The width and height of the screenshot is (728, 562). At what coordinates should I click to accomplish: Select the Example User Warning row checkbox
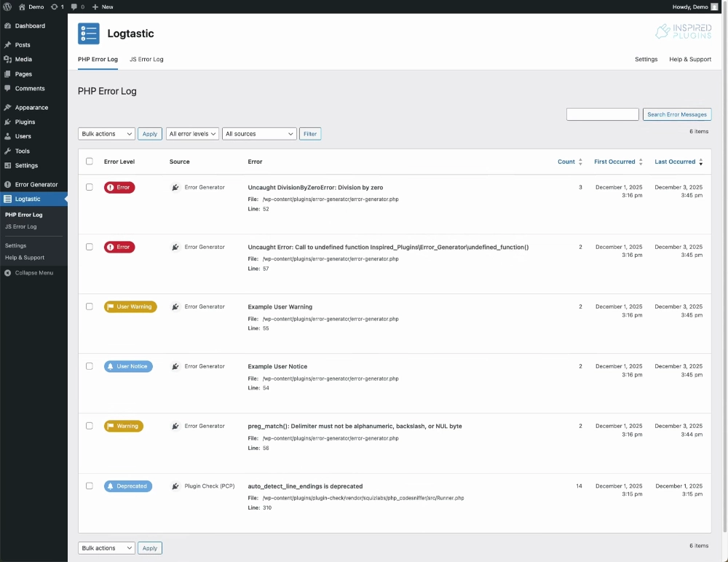(89, 306)
